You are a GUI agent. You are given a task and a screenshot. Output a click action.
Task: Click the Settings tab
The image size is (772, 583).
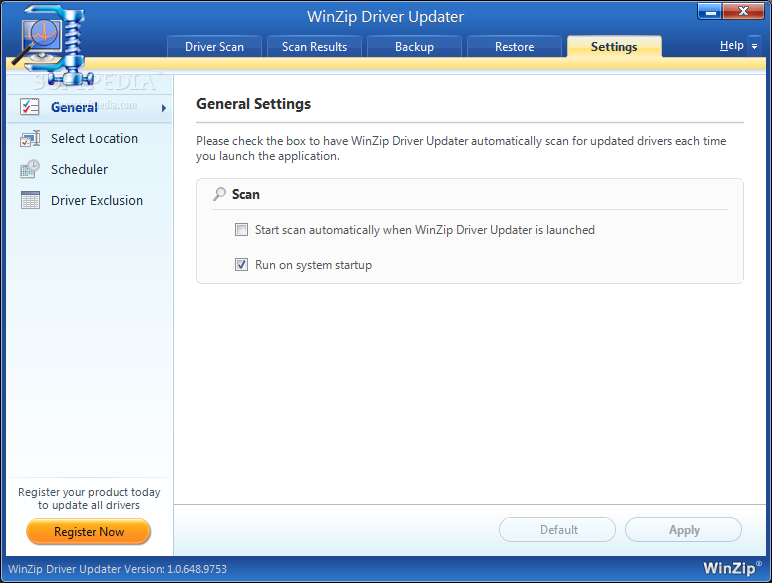614,47
